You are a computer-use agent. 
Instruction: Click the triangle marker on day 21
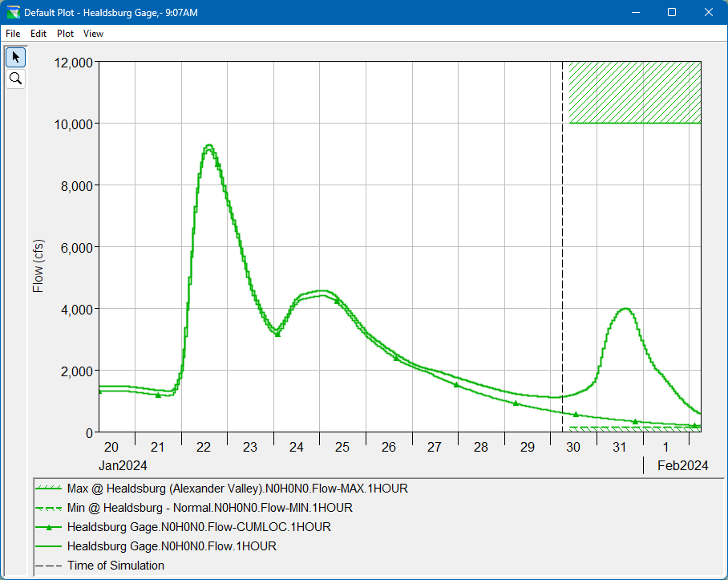(x=158, y=395)
